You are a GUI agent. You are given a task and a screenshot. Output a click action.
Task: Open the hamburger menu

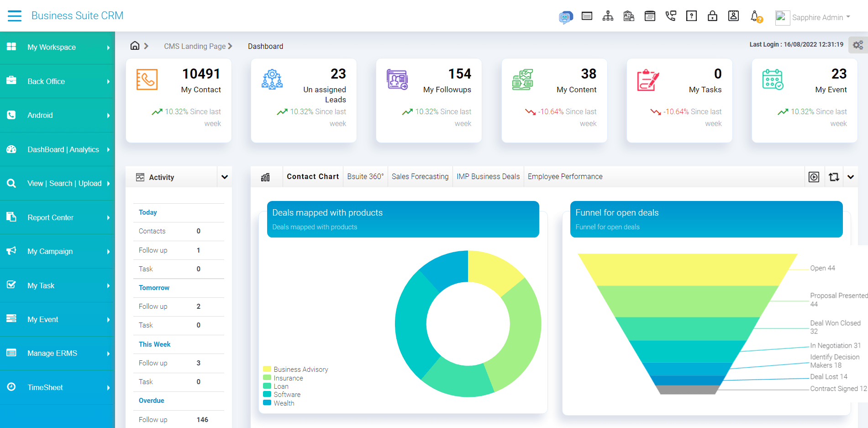[15, 16]
